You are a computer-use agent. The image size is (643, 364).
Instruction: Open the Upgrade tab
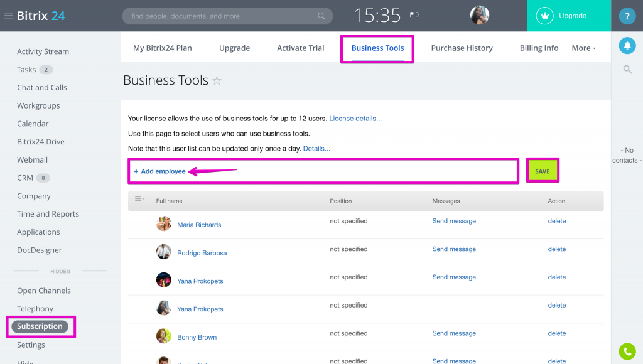click(x=235, y=48)
